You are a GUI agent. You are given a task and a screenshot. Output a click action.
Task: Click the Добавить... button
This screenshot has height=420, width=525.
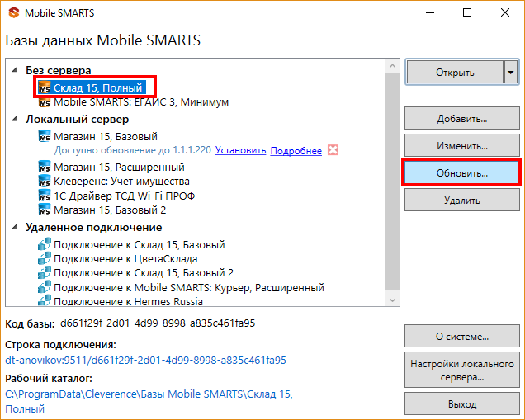coord(462,118)
